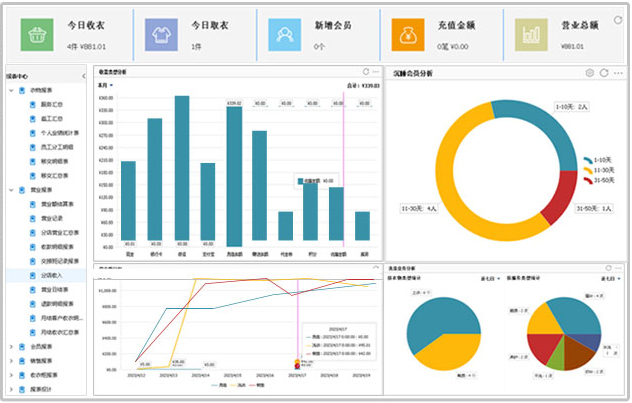Toggle the 11-30天 legend series
Screen dimensions: 632x403
(x=596, y=170)
